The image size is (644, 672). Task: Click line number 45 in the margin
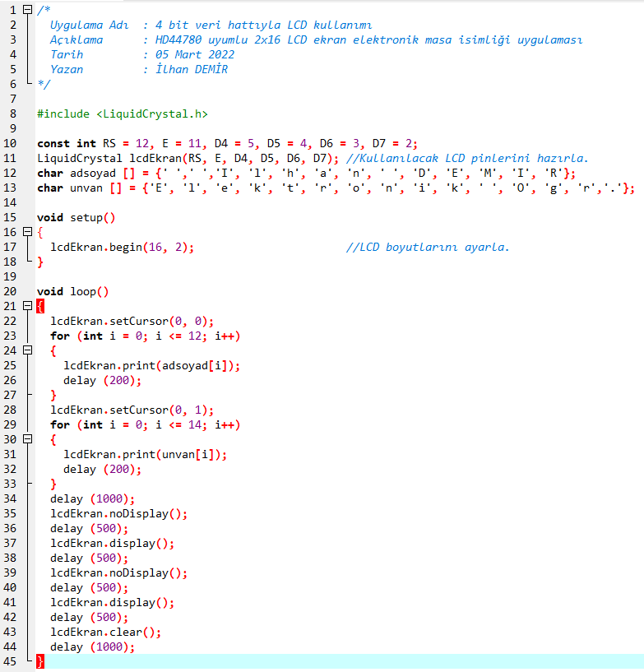10,661
